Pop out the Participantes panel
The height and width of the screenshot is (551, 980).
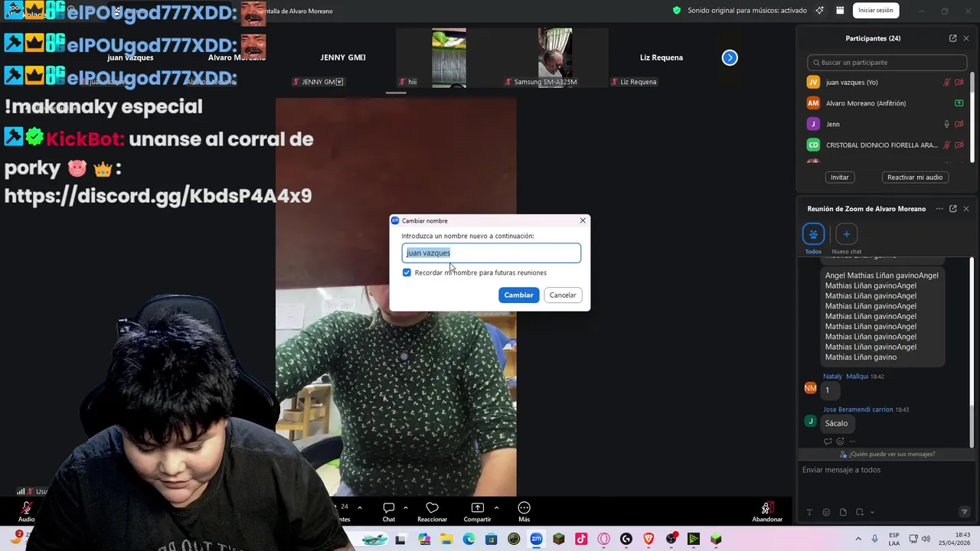[952, 38]
